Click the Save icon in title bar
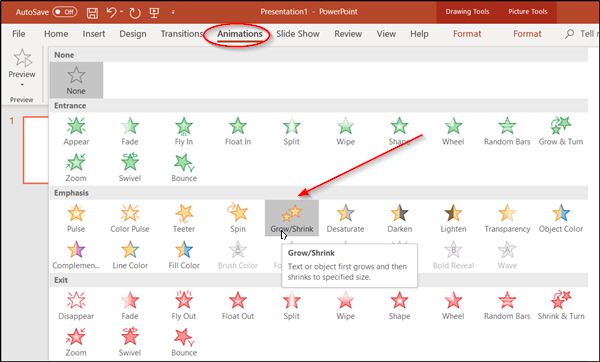The width and height of the screenshot is (600, 362). pos(92,13)
